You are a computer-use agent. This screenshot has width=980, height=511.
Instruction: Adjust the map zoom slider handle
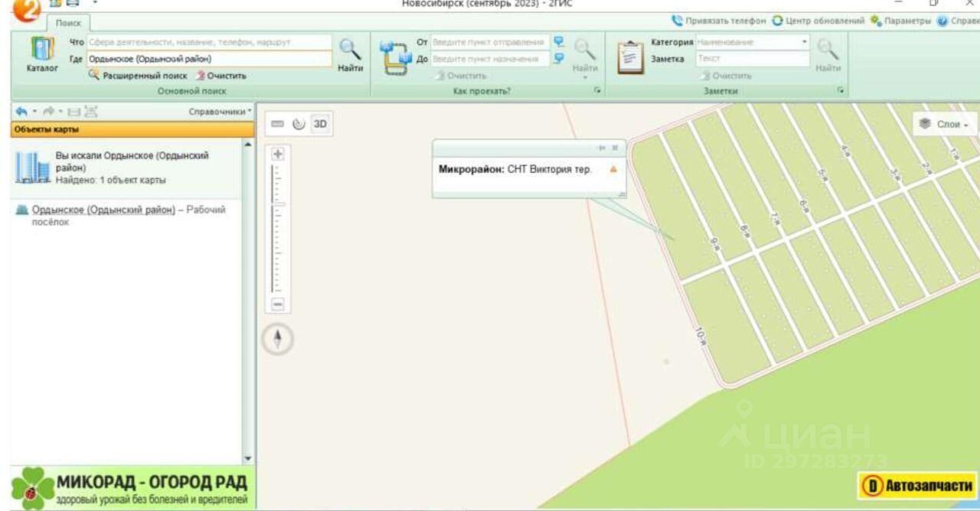278,204
